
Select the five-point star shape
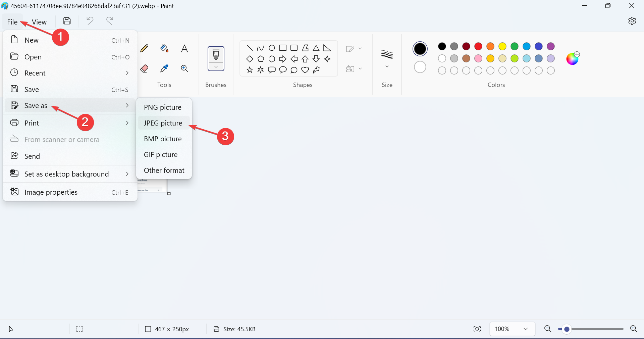click(250, 70)
